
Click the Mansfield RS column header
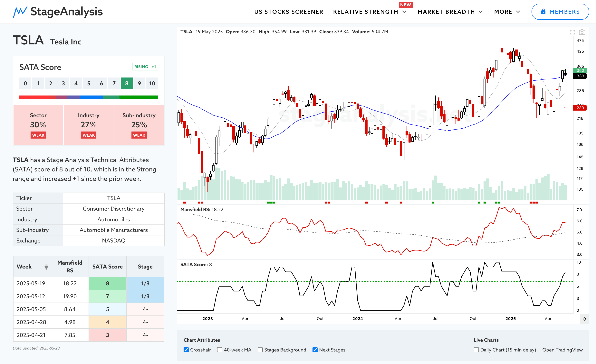(x=70, y=267)
